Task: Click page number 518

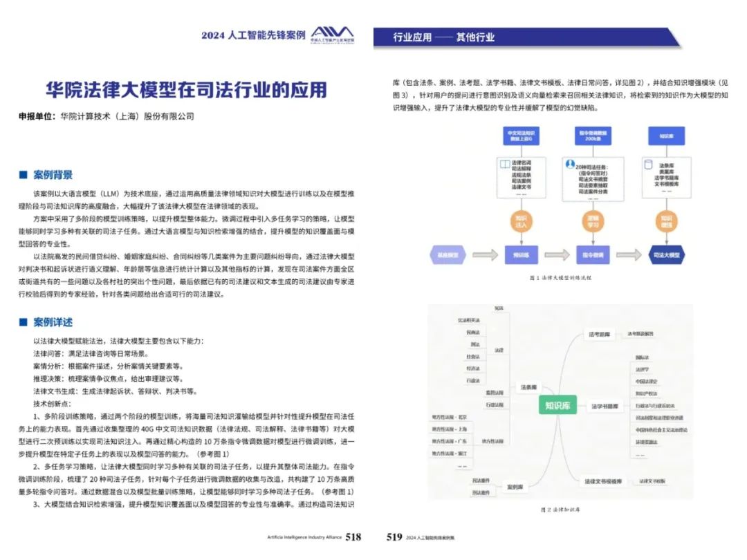Action: [x=353, y=537]
